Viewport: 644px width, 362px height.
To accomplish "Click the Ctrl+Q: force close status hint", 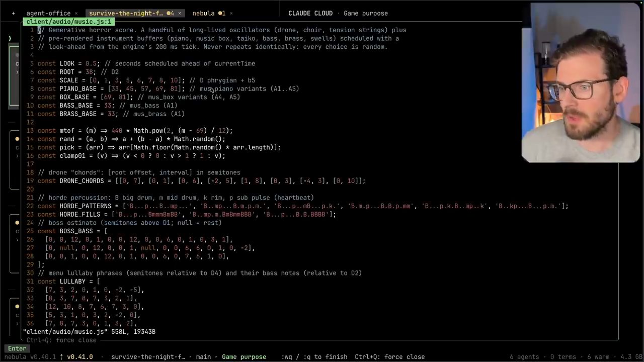I will [x=389, y=357].
